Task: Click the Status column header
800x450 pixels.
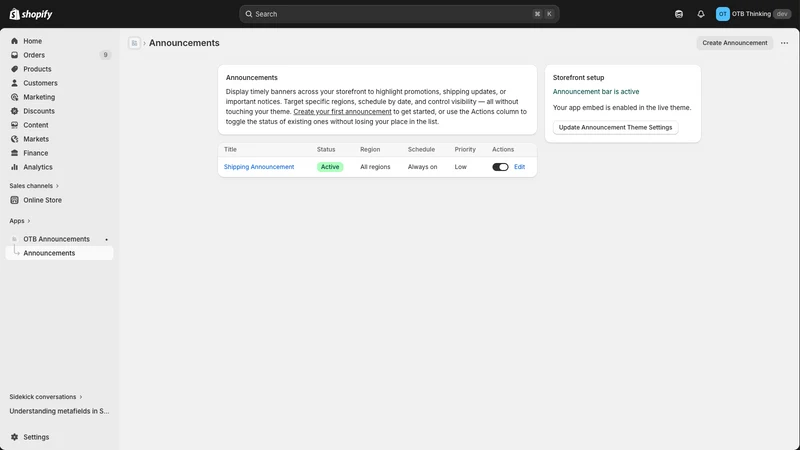Action: tap(326, 149)
